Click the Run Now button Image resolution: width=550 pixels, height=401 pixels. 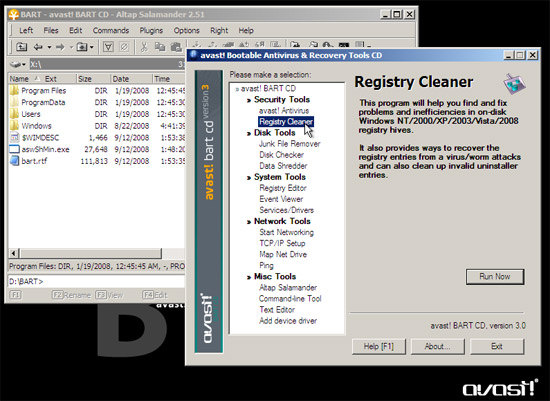point(495,276)
